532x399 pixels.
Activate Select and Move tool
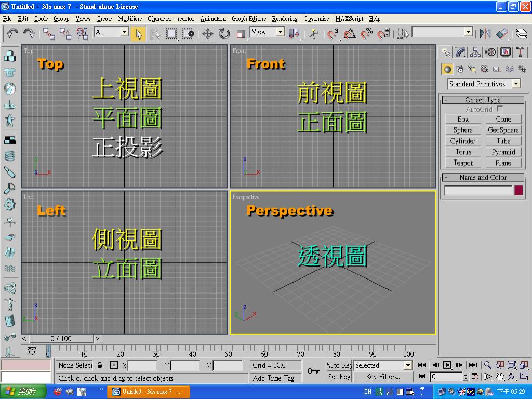click(207, 34)
